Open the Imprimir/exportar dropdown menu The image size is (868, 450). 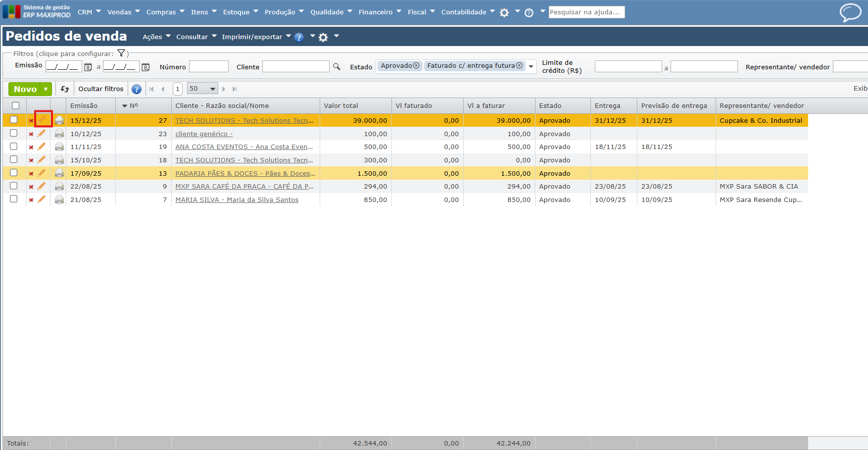coord(256,37)
